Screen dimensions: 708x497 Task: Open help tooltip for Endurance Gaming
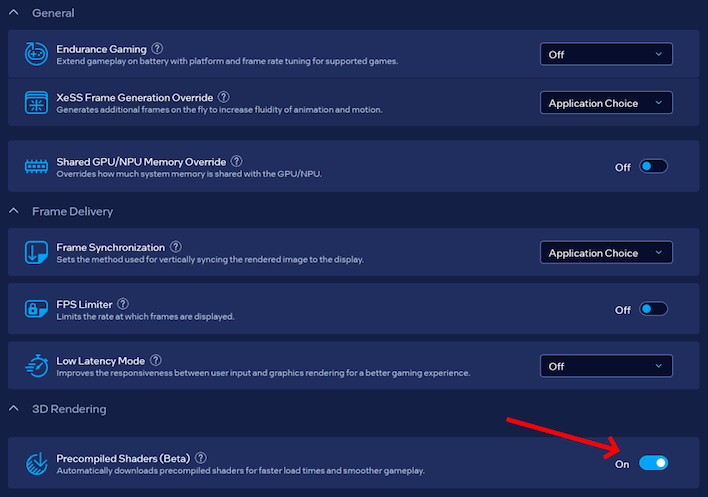[x=157, y=48]
